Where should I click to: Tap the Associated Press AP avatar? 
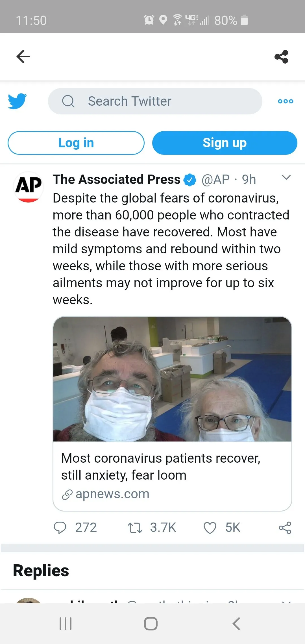pyautogui.click(x=28, y=187)
